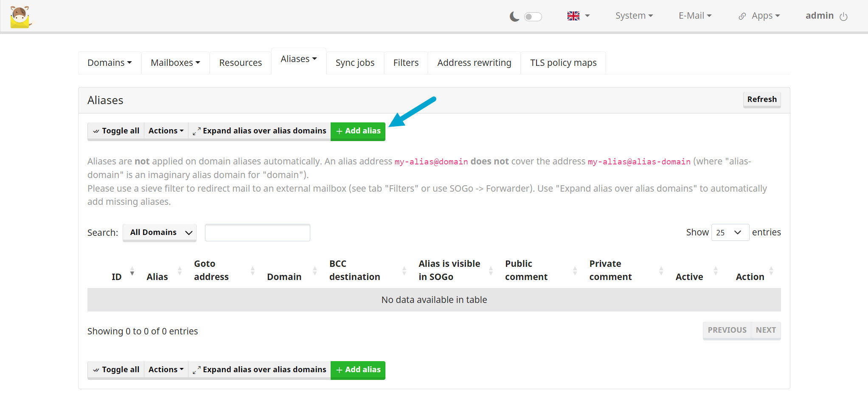The height and width of the screenshot is (413, 868).
Task: Sort by the Active column arrows
Action: tap(716, 271)
